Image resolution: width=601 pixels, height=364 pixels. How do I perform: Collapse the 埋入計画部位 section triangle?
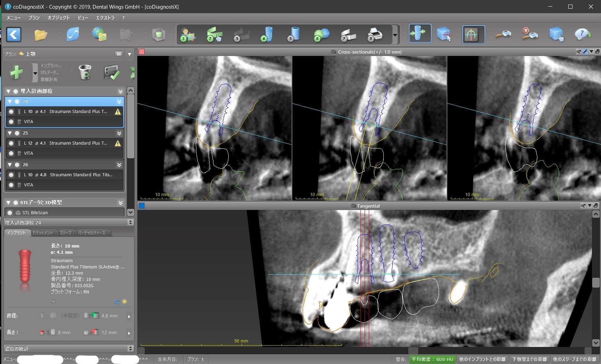point(8,91)
